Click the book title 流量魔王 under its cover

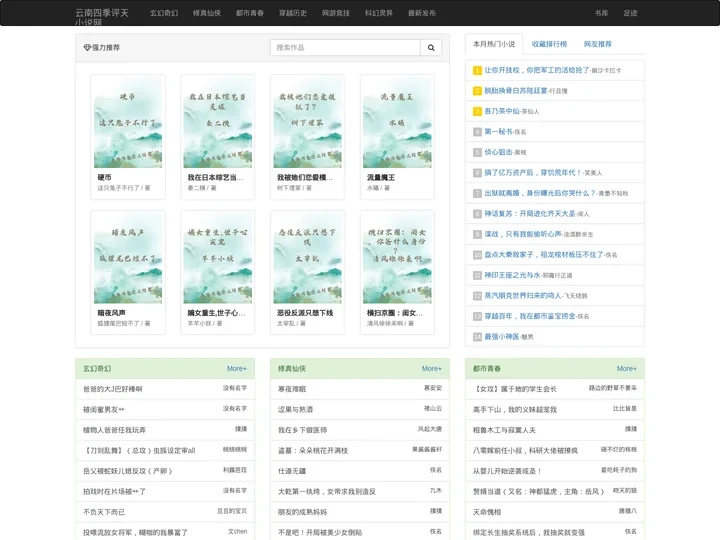point(381,177)
